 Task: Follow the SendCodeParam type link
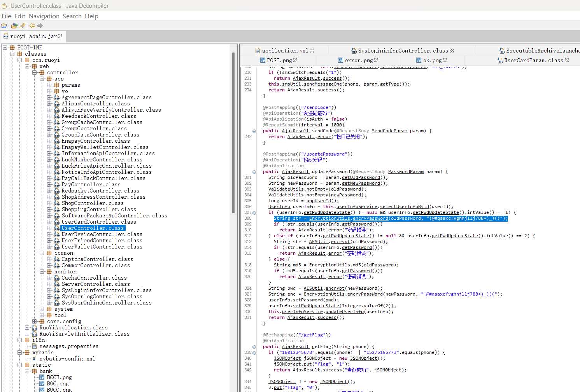pyautogui.click(x=389, y=131)
